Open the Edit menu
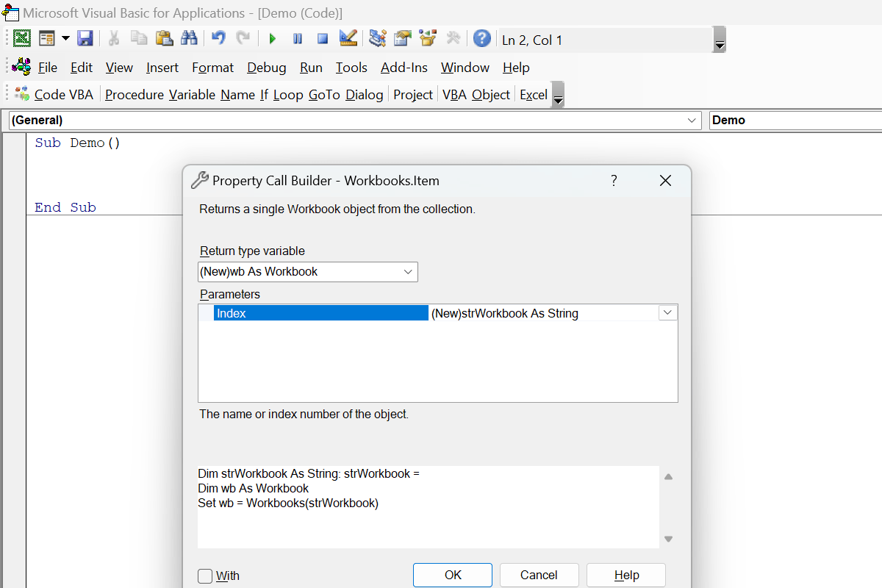Viewport: 882px width, 588px height. [82, 68]
